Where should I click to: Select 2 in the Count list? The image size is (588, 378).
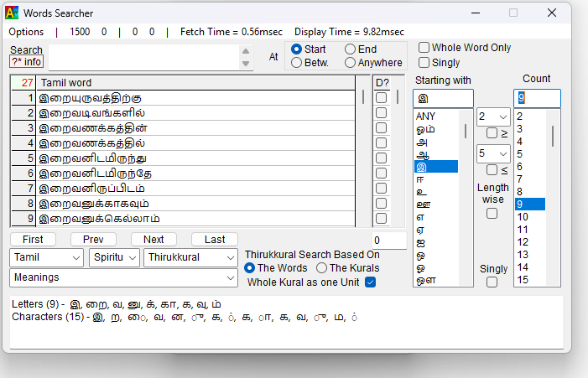[530, 117]
